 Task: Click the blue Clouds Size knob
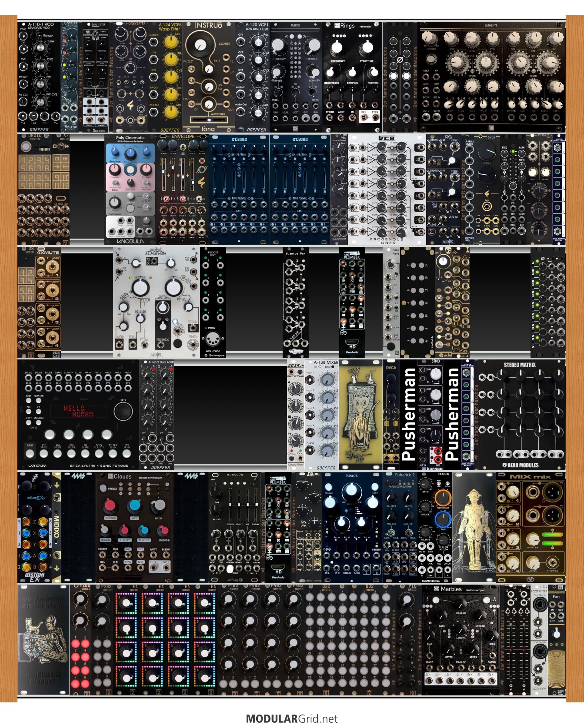tap(135, 505)
